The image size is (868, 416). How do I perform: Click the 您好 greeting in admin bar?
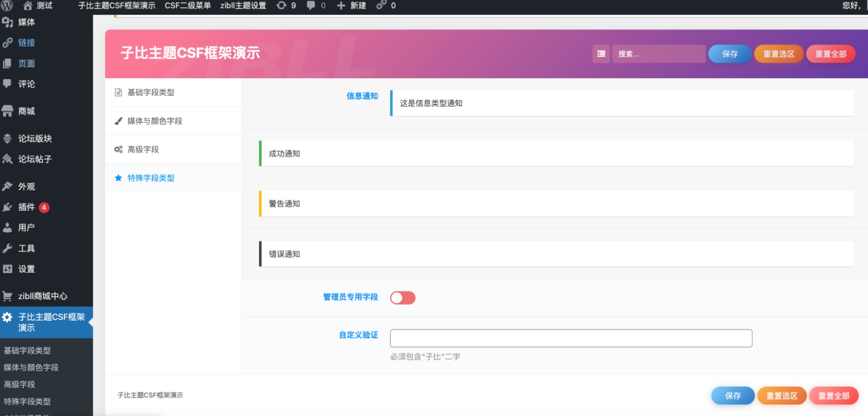852,5
